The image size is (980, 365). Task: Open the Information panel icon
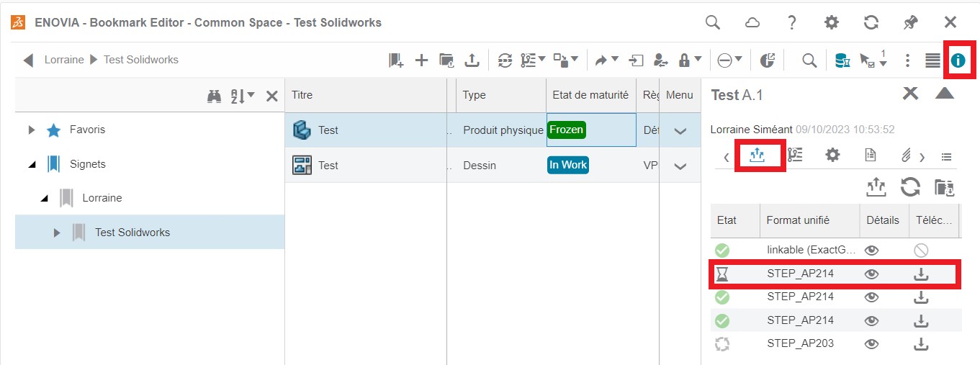[x=957, y=61]
